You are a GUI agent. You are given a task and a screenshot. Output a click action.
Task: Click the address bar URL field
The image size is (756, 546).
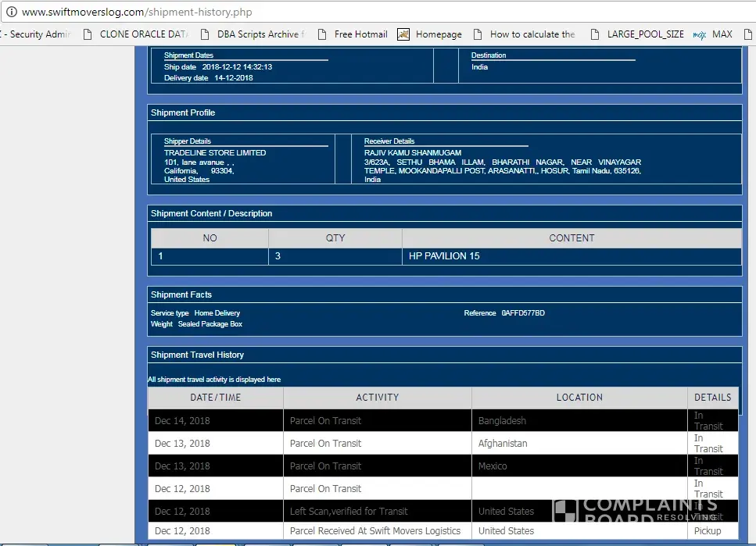[313, 12]
